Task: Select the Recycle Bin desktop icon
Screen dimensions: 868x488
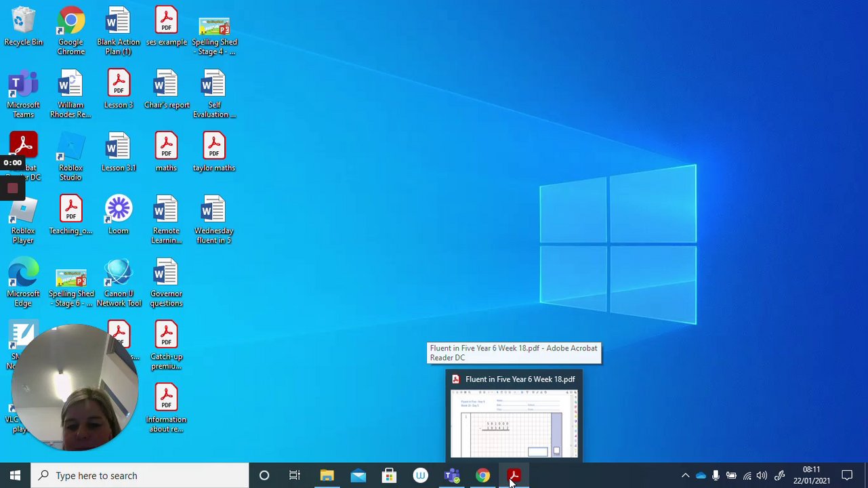Action: pyautogui.click(x=23, y=27)
